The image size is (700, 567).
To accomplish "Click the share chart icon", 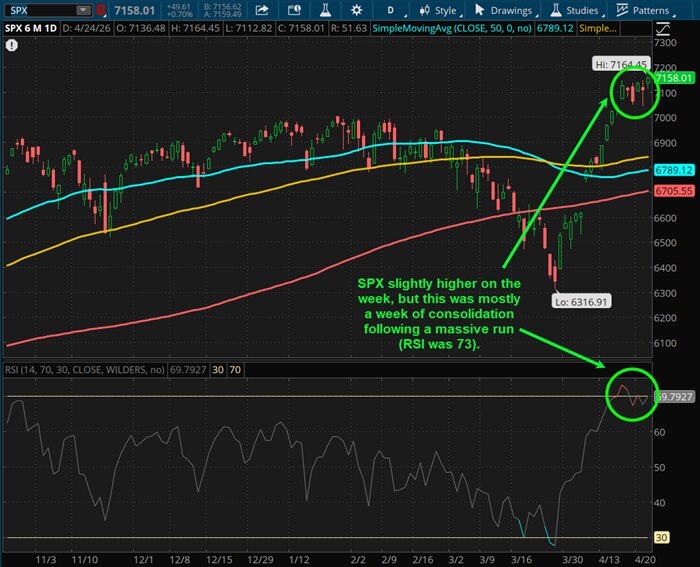I will (x=262, y=10).
